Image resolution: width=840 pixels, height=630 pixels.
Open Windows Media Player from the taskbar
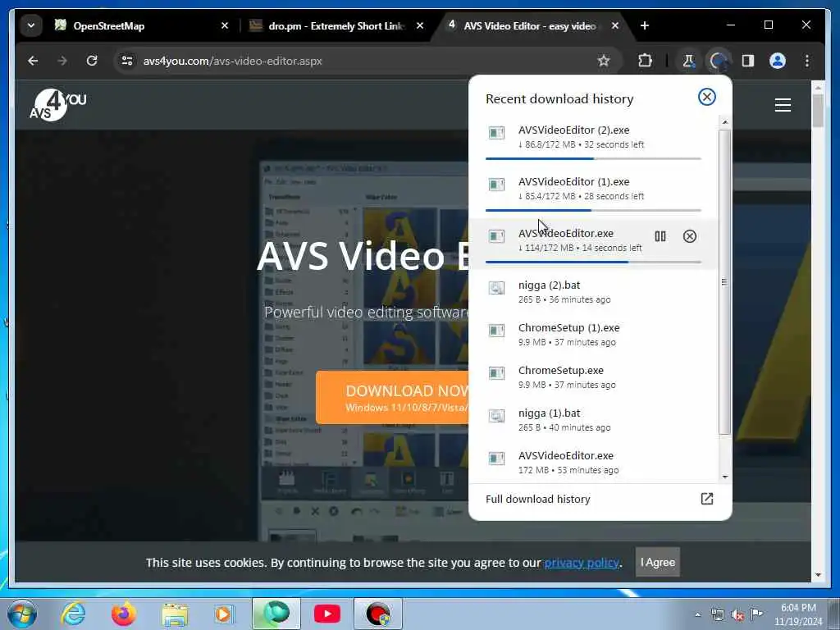click(x=224, y=614)
